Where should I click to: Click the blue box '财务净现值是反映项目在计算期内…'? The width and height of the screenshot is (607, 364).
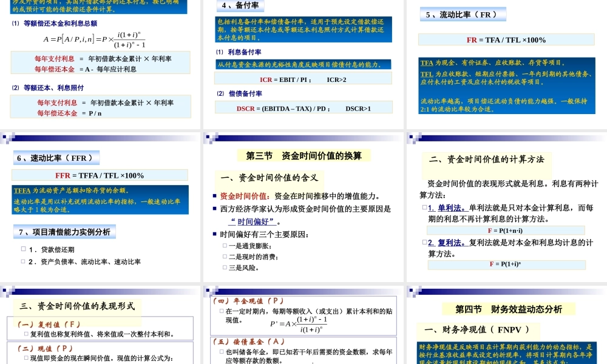pyautogui.click(x=507, y=353)
